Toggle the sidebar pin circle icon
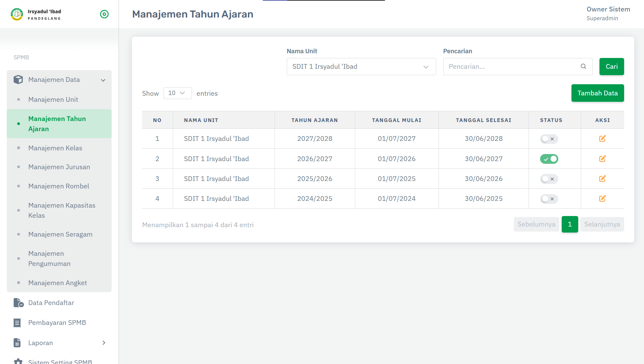 tap(104, 14)
